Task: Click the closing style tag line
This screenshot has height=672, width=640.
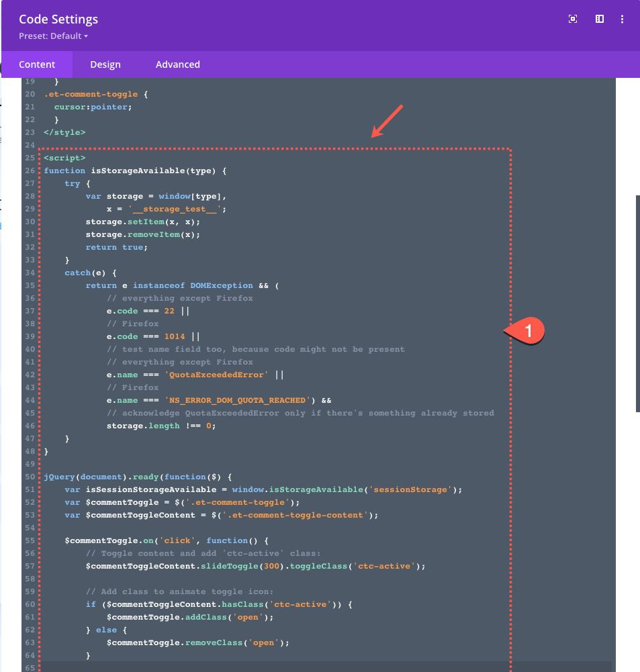Action: pos(64,132)
